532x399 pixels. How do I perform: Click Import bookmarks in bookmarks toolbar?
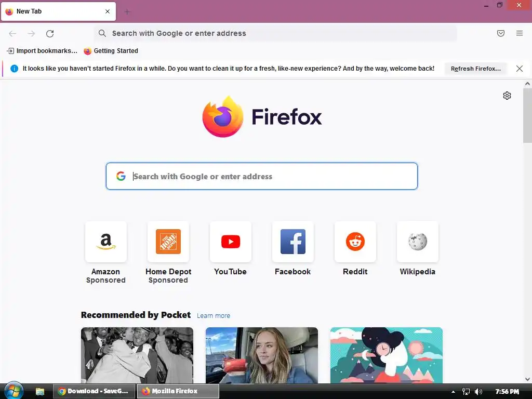pos(42,51)
